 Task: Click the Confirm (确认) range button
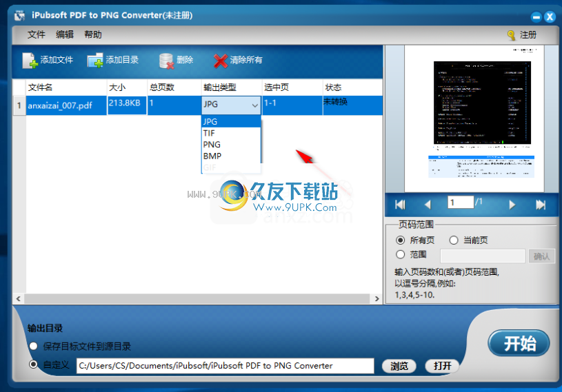click(541, 256)
